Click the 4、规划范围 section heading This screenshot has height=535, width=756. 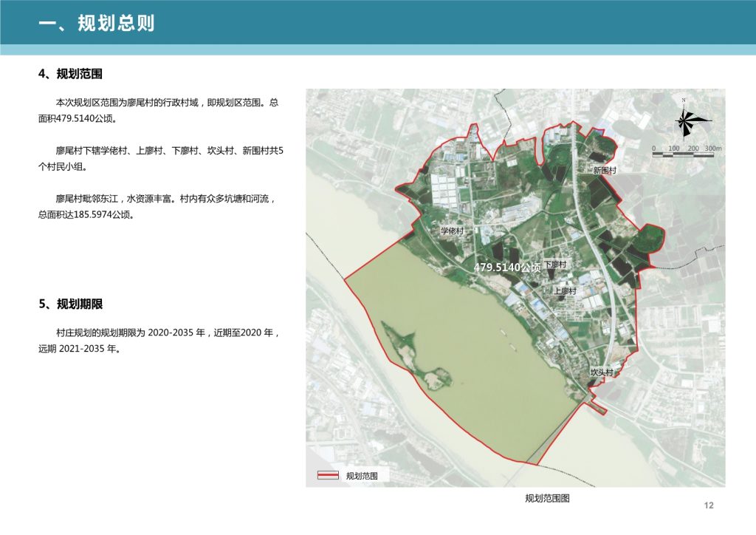point(70,74)
